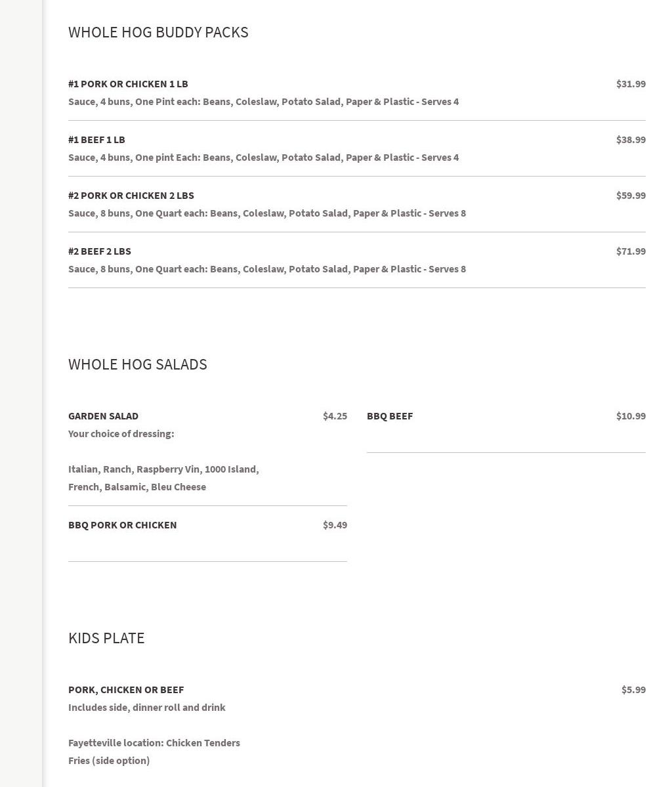672x787 pixels.
Task: Select the Garden Salad item
Action: [x=103, y=416]
